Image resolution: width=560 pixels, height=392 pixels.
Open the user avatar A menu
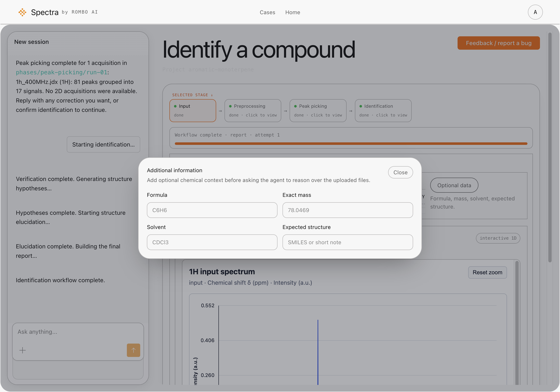[535, 12]
